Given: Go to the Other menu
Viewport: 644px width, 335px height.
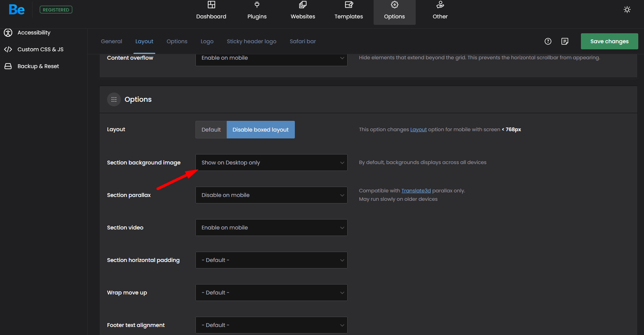Looking at the screenshot, I should 440,16.
